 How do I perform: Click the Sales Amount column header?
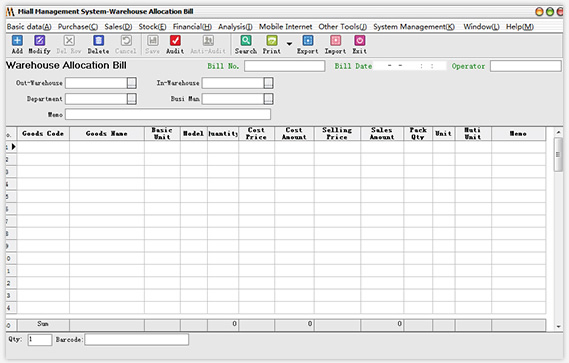tap(382, 134)
